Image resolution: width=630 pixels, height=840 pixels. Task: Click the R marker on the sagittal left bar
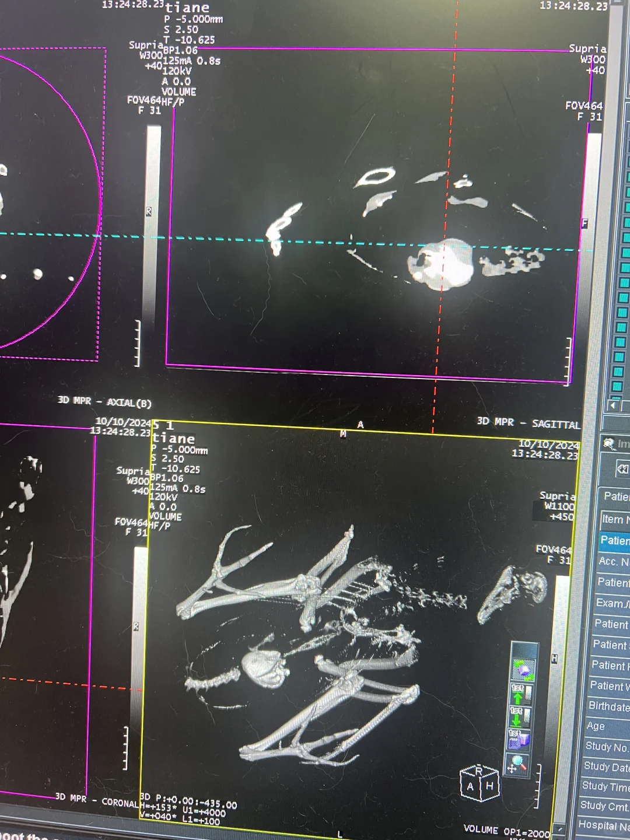click(x=149, y=212)
